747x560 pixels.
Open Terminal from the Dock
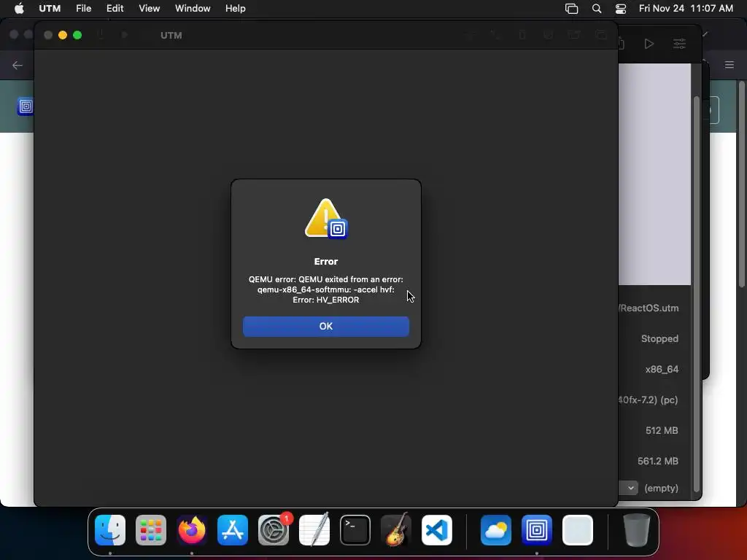point(355,530)
